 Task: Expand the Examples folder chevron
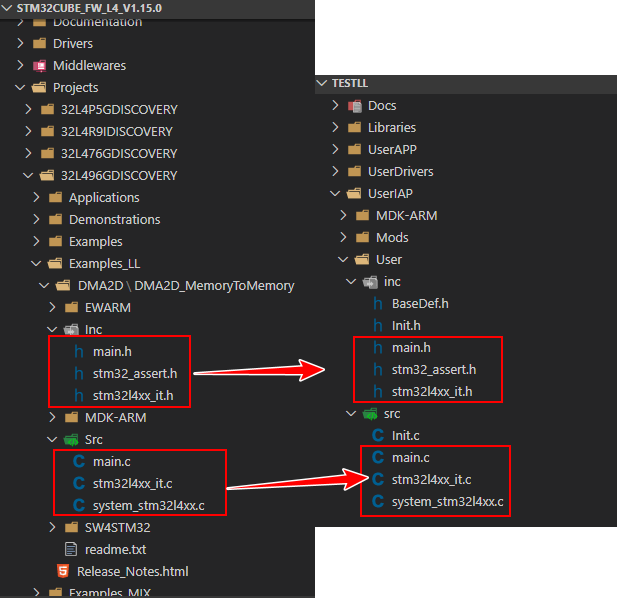[x=37, y=242]
